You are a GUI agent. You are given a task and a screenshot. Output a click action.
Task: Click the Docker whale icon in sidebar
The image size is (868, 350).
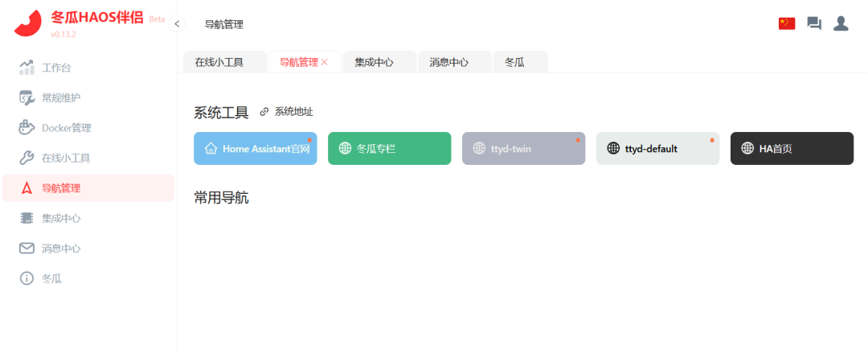coord(27,128)
